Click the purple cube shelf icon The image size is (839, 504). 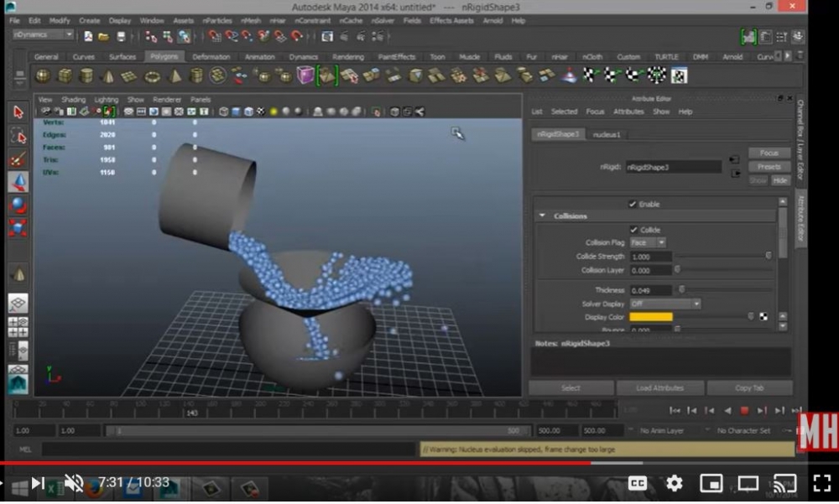[x=305, y=75]
